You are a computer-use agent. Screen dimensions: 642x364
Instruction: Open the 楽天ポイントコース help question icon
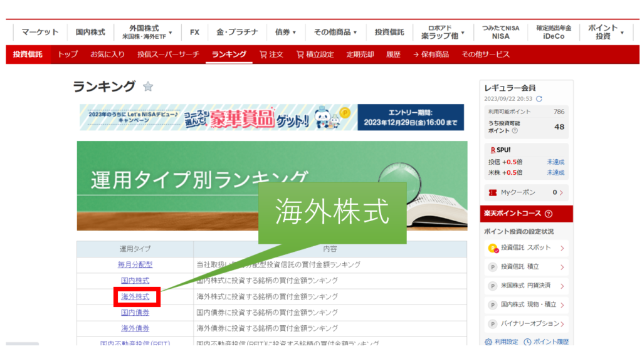(549, 214)
